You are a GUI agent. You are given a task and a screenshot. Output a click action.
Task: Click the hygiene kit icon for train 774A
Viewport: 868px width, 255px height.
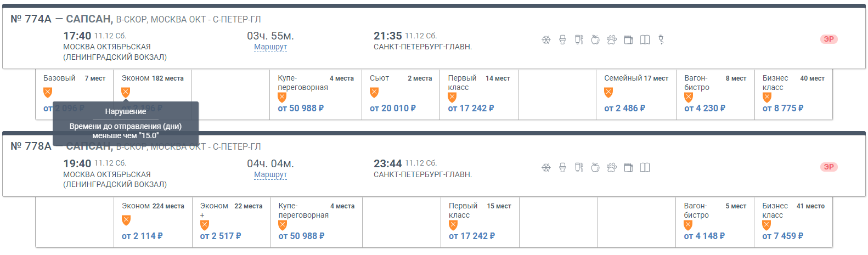pos(579,40)
